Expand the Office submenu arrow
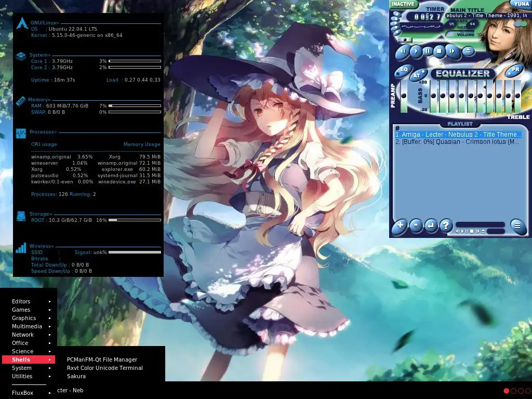 click(x=50, y=343)
